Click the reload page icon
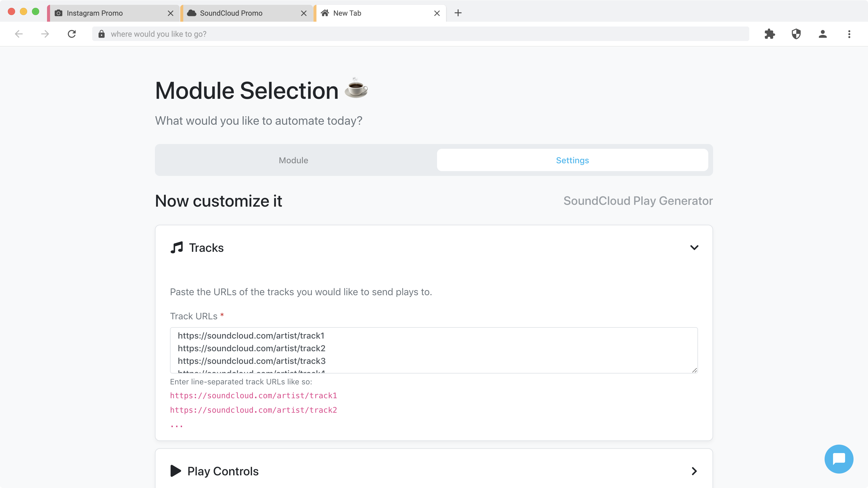The height and width of the screenshot is (488, 868). (x=72, y=34)
